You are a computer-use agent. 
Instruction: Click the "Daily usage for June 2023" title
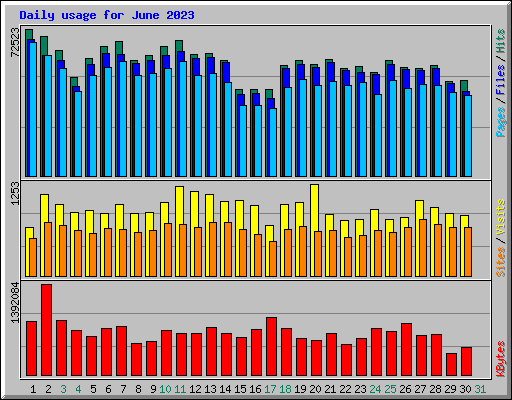point(107,15)
